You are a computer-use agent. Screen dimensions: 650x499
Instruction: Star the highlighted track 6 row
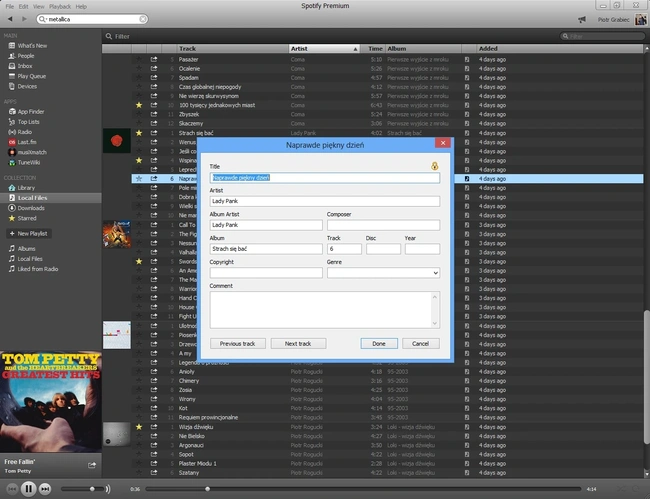139,179
